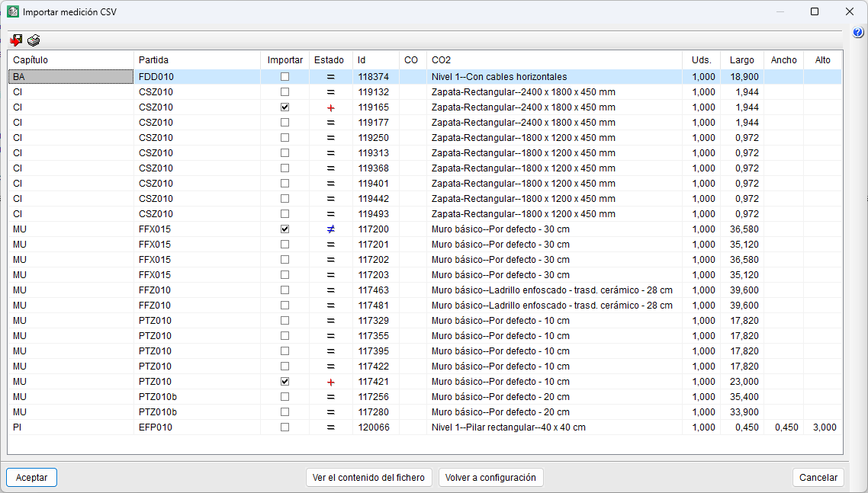Click the app icon in the title bar
The height and width of the screenshot is (493, 868).
13,11
